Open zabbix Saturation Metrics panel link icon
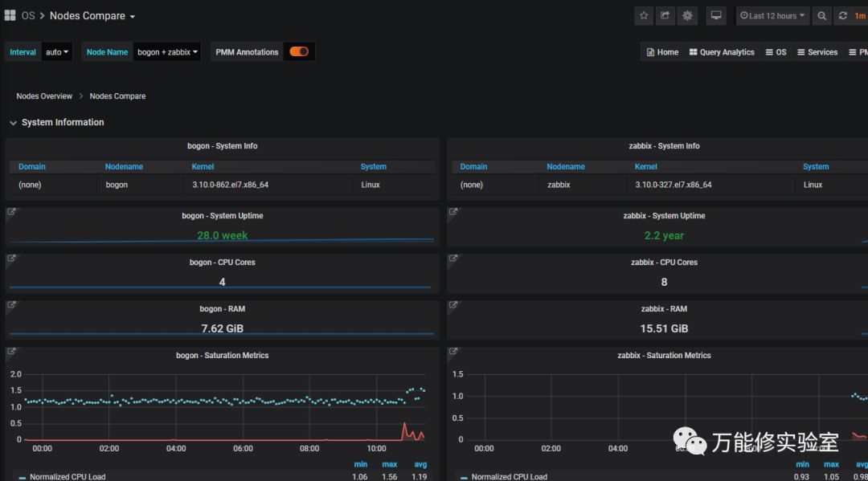Screen dimensions: 868x481 (453, 351)
